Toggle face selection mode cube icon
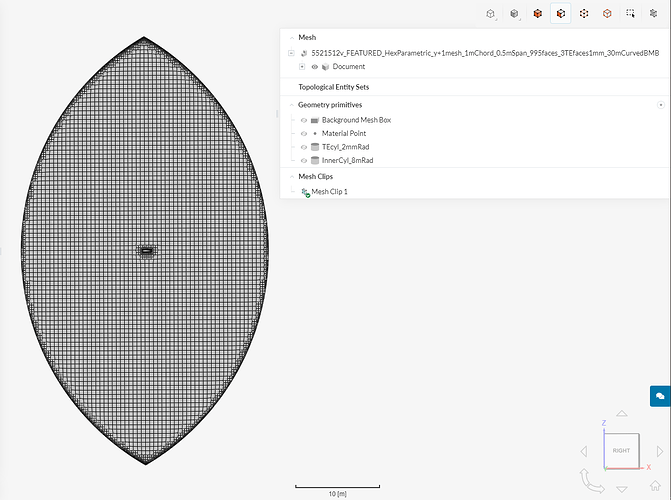671x500 pixels. pos(561,14)
